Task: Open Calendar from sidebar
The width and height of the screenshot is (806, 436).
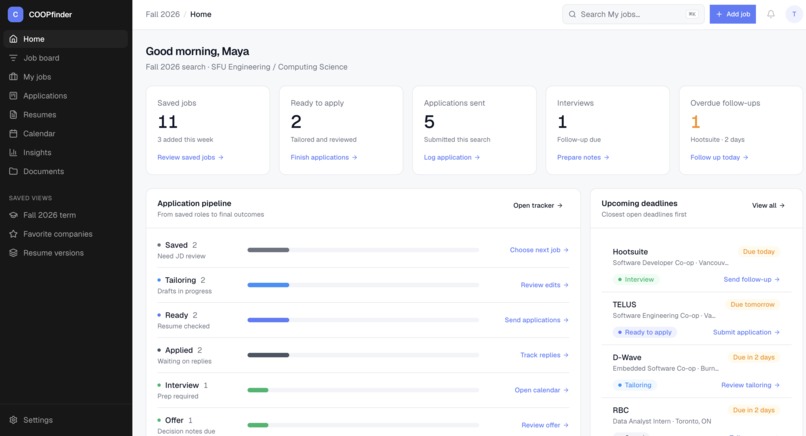Action: point(66,134)
